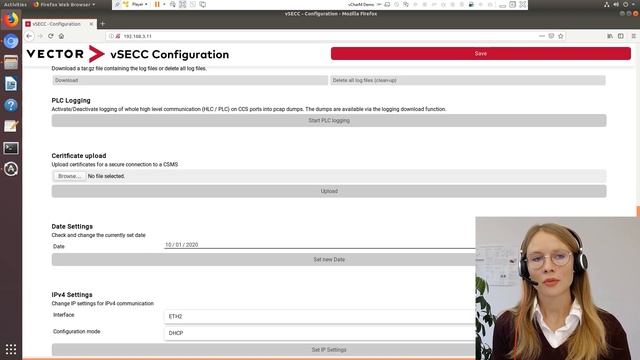Viewport: 640px width, 360px height.
Task: Open Files manager from the dock
Action: [x=11, y=62]
